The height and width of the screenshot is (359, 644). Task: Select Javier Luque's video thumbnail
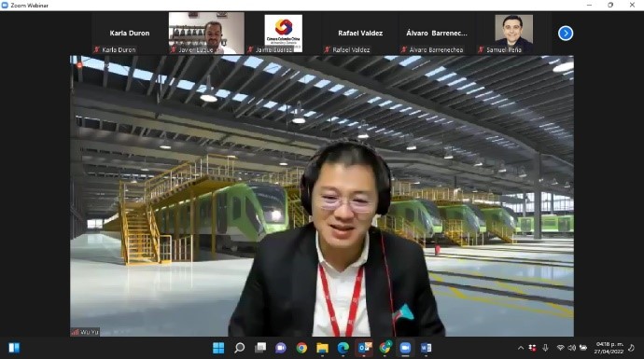206,34
